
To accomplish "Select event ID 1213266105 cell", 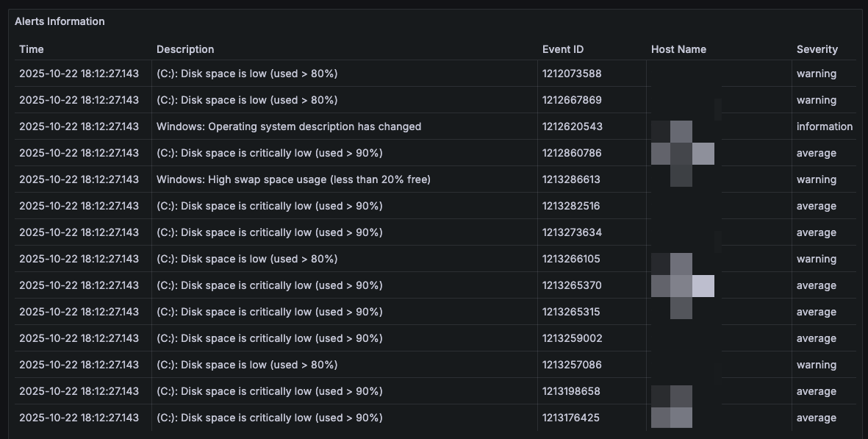I will pos(572,259).
